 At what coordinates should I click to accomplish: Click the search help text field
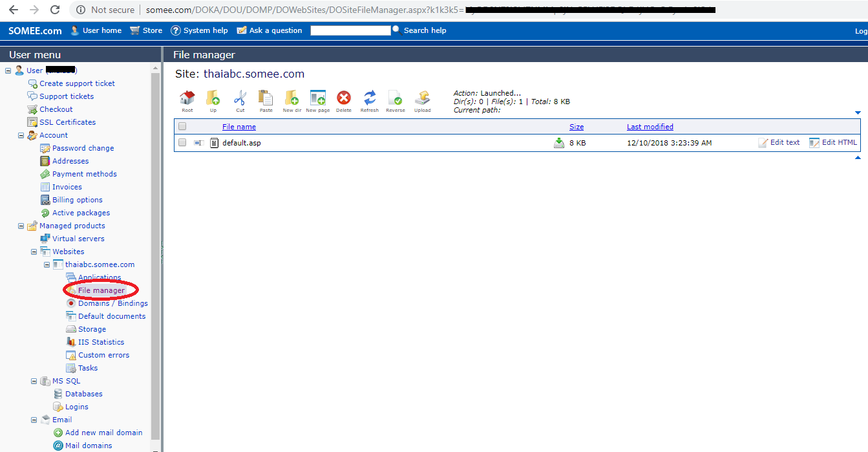(x=350, y=30)
